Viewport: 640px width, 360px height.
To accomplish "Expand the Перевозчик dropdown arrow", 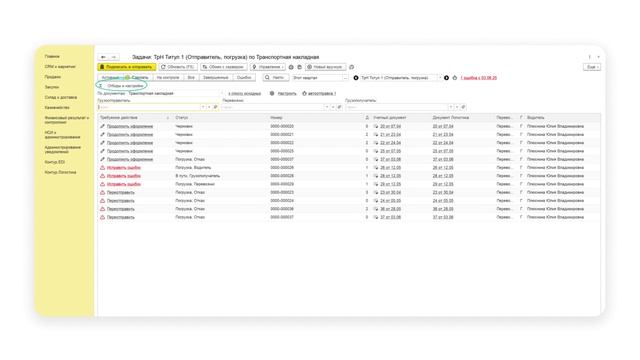I will tap(327, 107).
